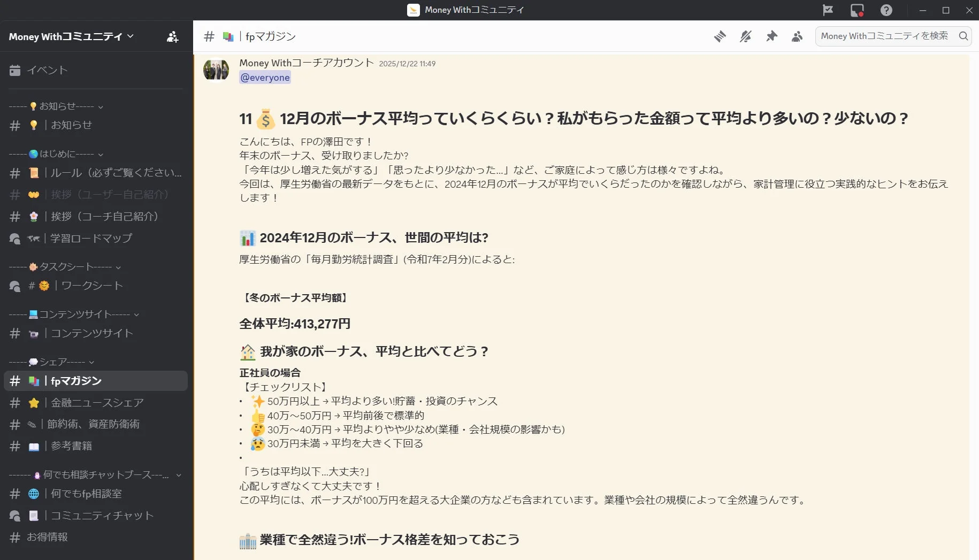The width and height of the screenshot is (979, 560).
Task: Click the invite people icon beside server name
Action: [172, 36]
